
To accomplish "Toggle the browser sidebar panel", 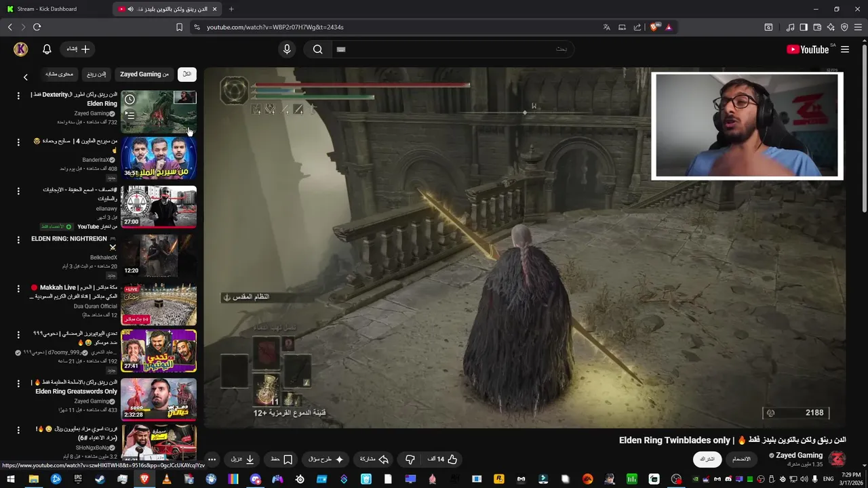I will click(x=804, y=27).
